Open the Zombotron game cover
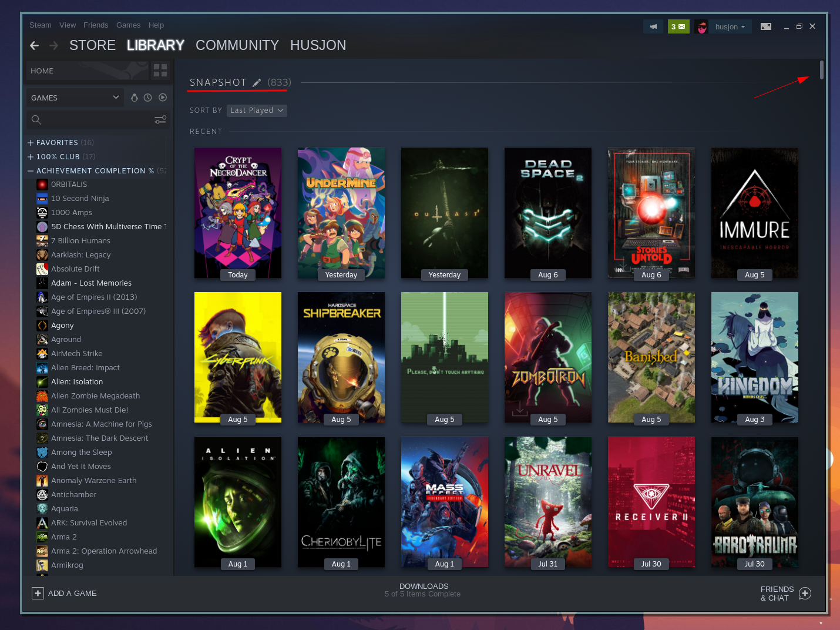The width and height of the screenshot is (840, 630). coord(548,357)
